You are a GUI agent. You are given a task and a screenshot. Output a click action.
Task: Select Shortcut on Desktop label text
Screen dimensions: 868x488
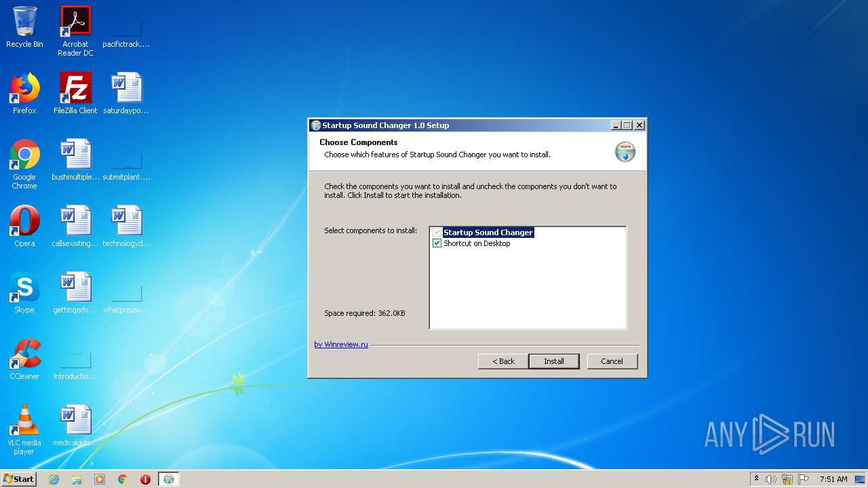pyautogui.click(x=477, y=243)
